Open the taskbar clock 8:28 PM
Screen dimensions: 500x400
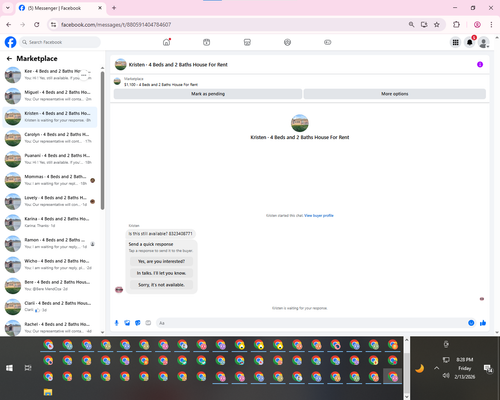click(465, 360)
